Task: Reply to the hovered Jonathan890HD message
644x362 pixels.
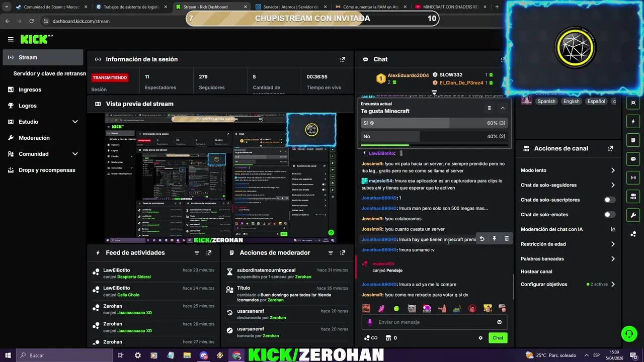Action: (482, 239)
